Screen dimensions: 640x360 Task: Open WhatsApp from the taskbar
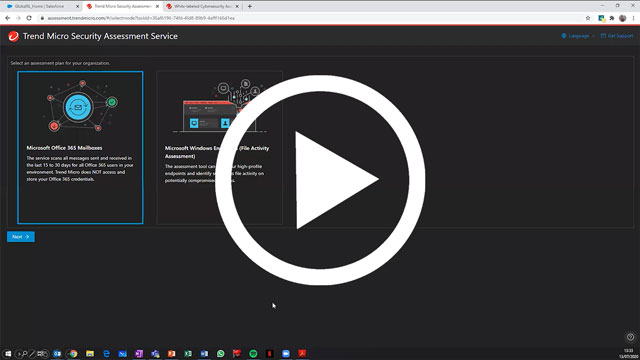pos(220,353)
